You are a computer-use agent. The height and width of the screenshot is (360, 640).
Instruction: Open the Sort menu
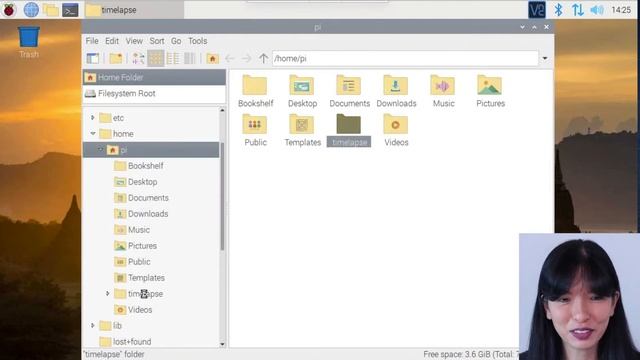(x=157, y=41)
